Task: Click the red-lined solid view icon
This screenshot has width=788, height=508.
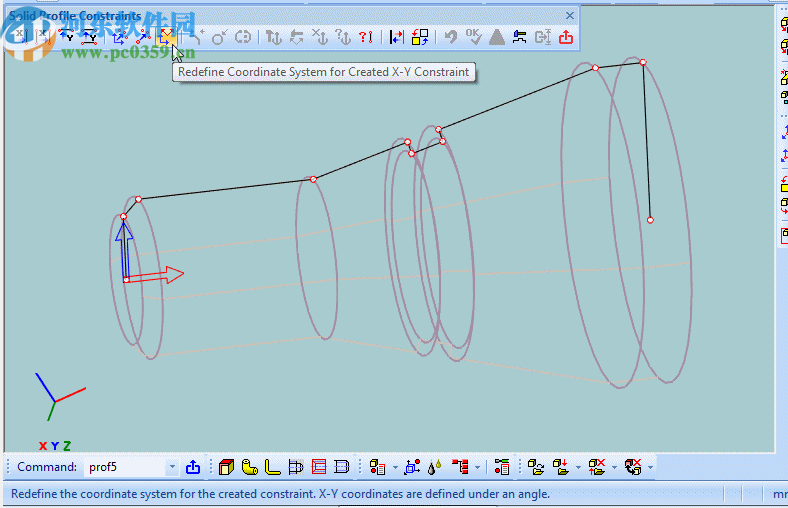Action: 319,467
